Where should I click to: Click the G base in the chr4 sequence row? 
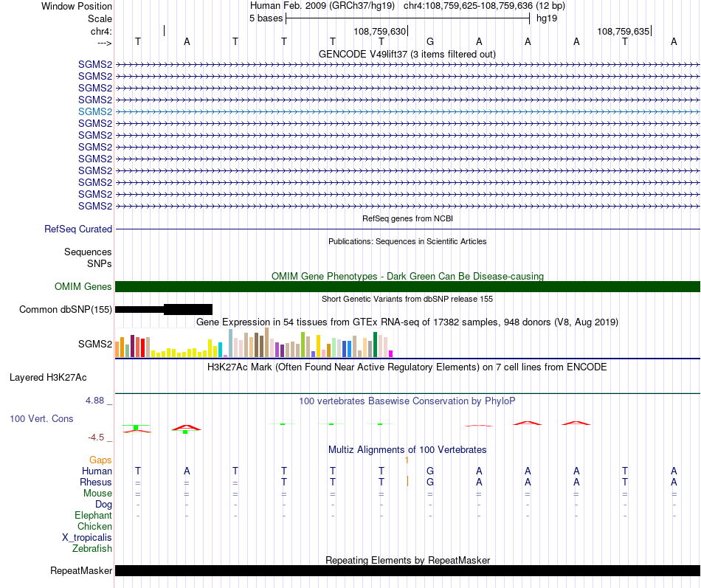pos(430,41)
